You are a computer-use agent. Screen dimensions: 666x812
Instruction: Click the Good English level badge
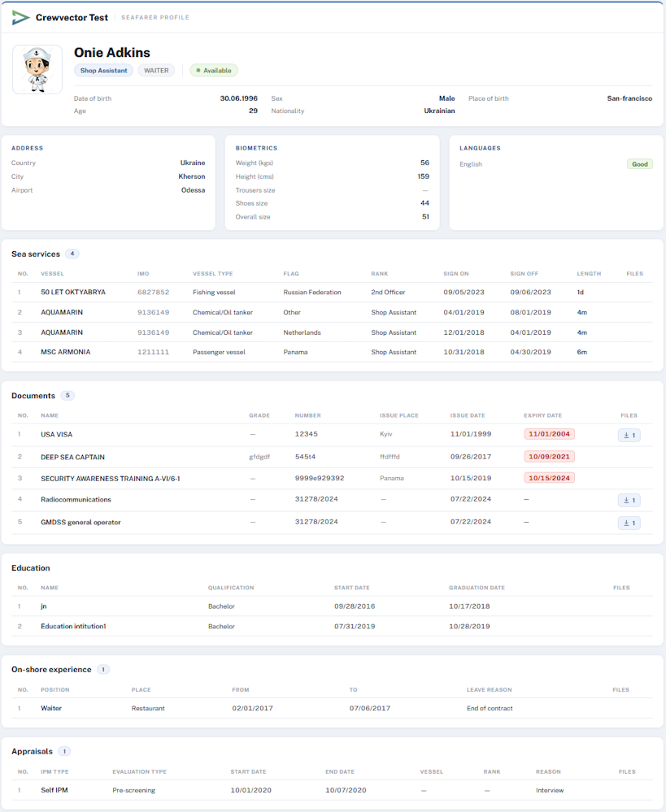pos(639,164)
